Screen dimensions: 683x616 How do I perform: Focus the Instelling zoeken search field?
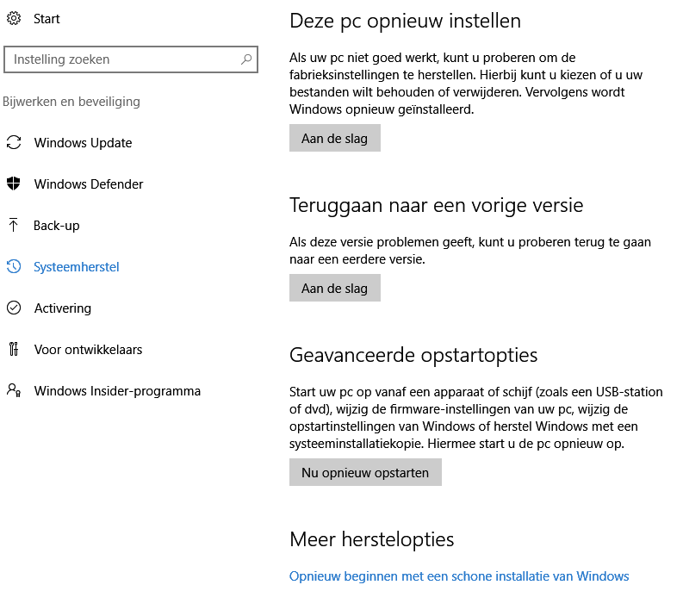(x=121, y=59)
